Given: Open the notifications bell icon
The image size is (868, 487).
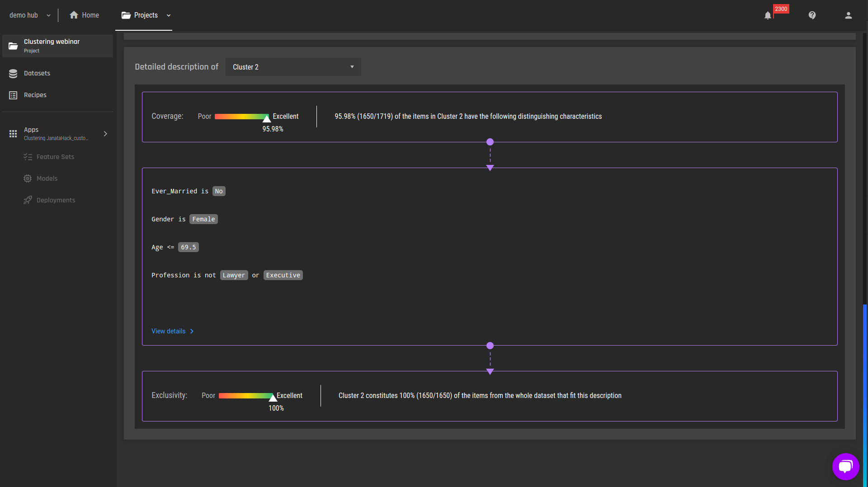Looking at the screenshot, I should (x=768, y=15).
